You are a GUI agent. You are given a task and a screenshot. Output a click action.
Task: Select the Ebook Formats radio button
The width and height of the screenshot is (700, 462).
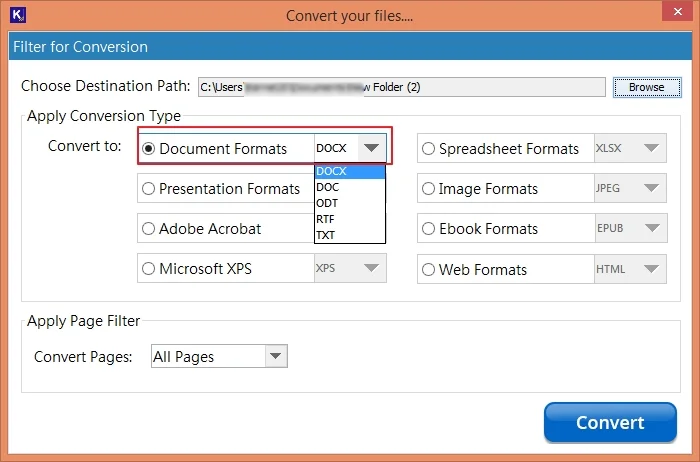pyautogui.click(x=428, y=229)
